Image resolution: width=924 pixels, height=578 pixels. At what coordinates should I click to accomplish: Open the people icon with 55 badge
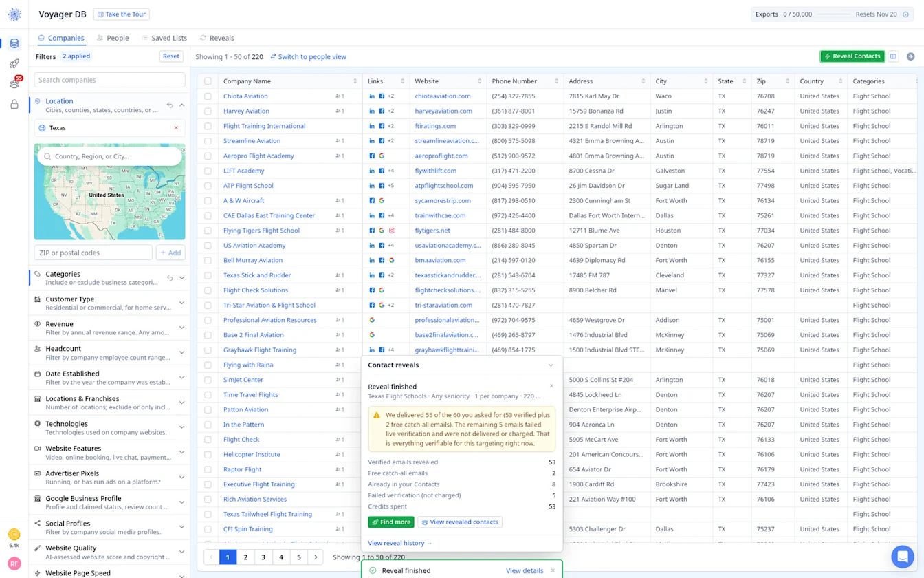click(14, 84)
